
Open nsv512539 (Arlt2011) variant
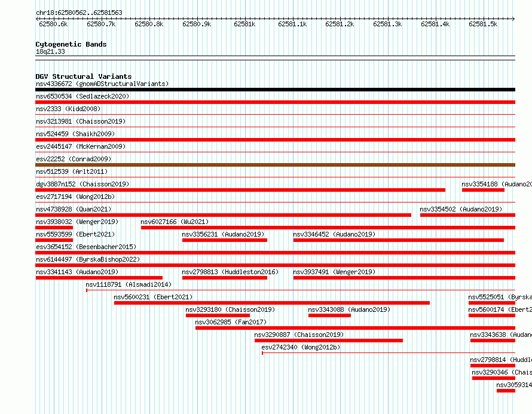click(72, 171)
